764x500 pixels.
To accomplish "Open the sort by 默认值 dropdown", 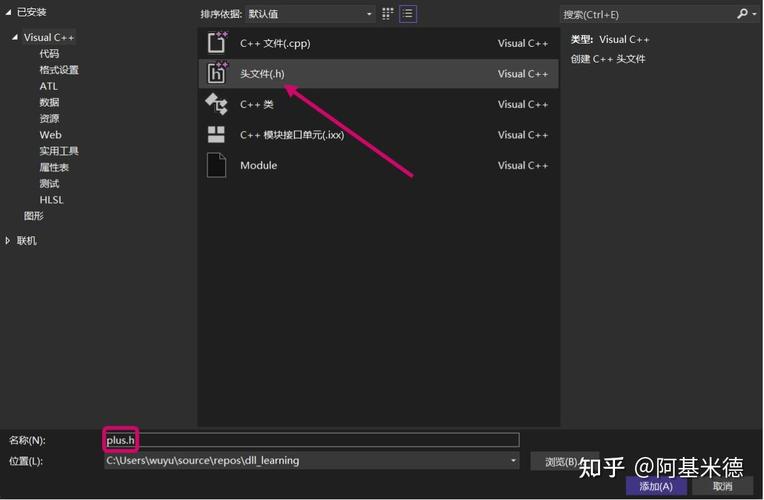I will [x=310, y=14].
